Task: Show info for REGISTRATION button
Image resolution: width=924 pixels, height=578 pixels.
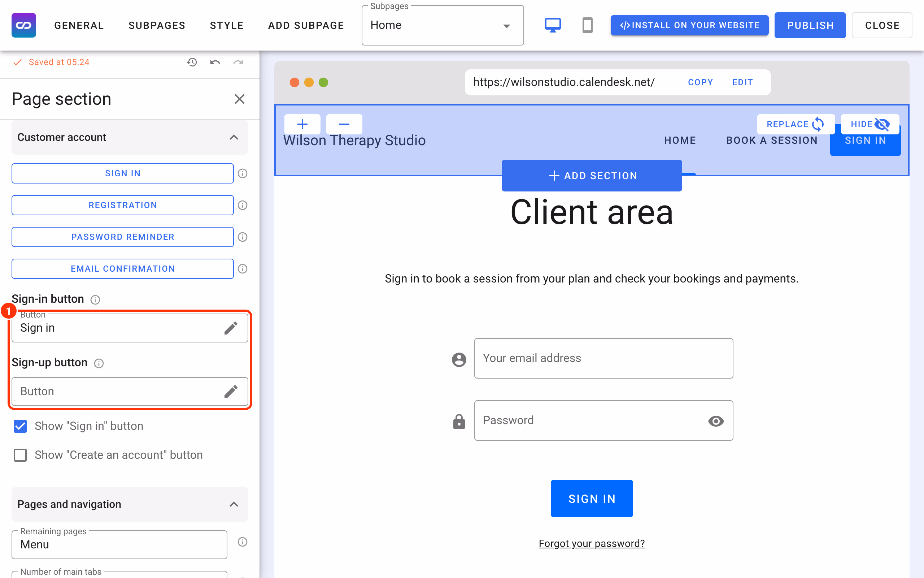Action: 243,205
